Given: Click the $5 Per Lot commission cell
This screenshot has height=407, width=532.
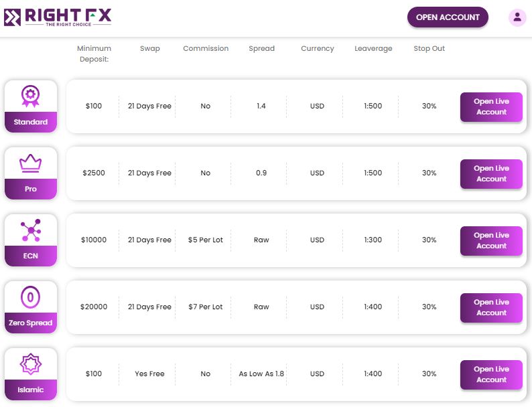Looking at the screenshot, I should 205,240.
